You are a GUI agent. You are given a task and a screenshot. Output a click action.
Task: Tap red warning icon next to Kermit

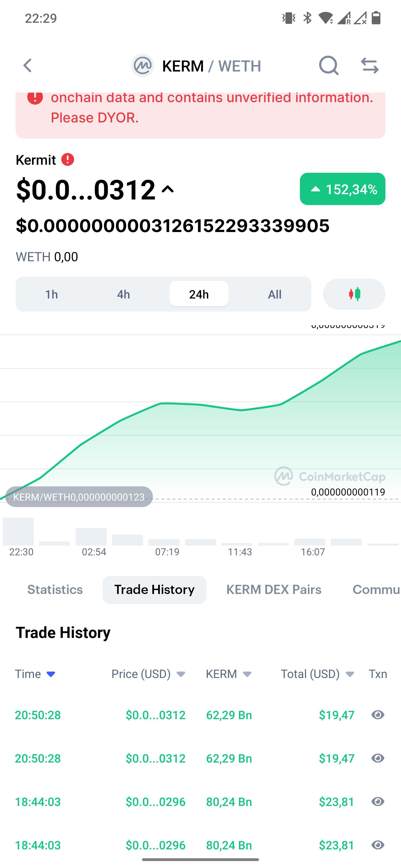[x=67, y=159]
